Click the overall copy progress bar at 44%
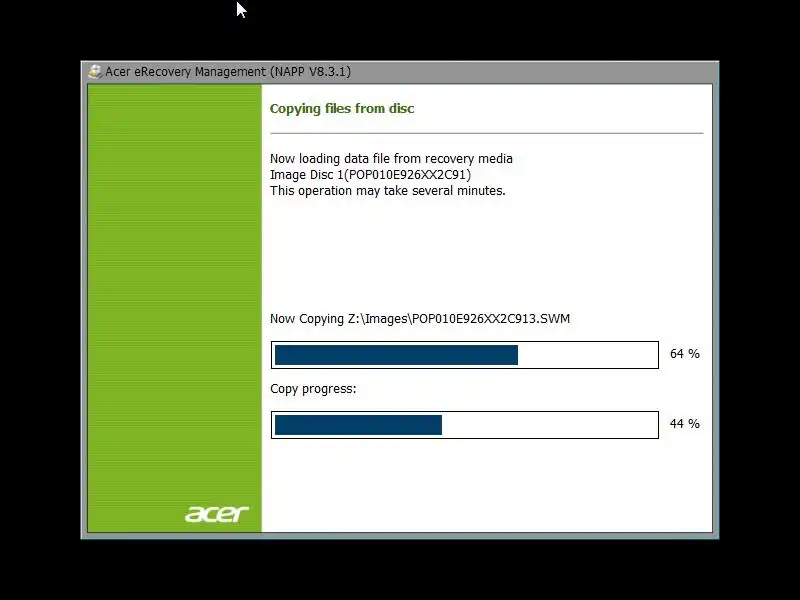The height and width of the screenshot is (600, 800). tap(465, 425)
